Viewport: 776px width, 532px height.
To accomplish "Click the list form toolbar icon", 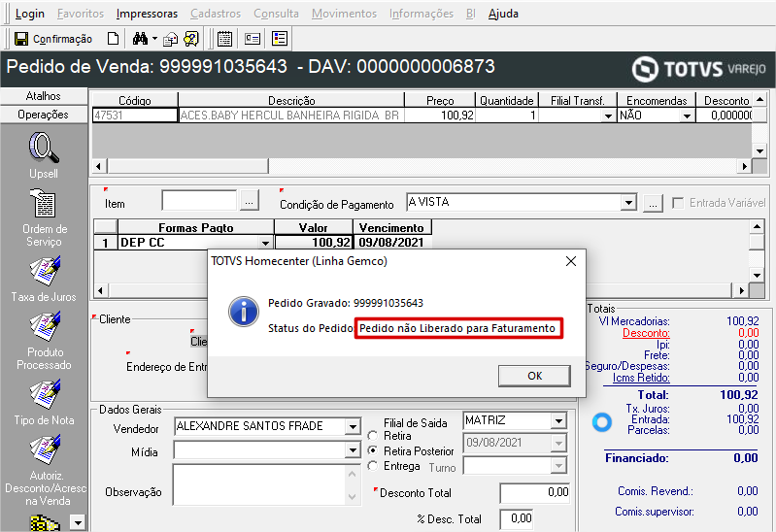I will pos(280,39).
